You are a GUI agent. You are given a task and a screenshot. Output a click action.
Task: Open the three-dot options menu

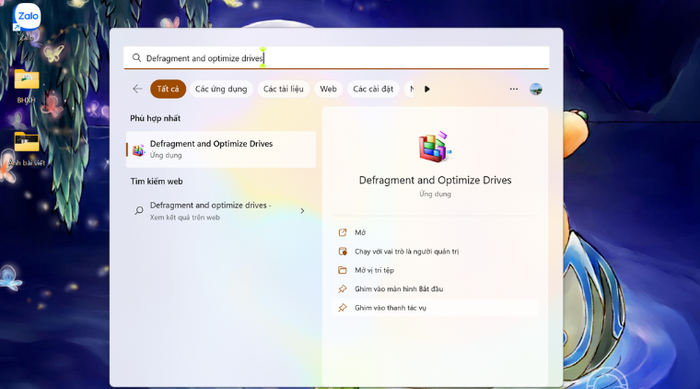pos(514,89)
